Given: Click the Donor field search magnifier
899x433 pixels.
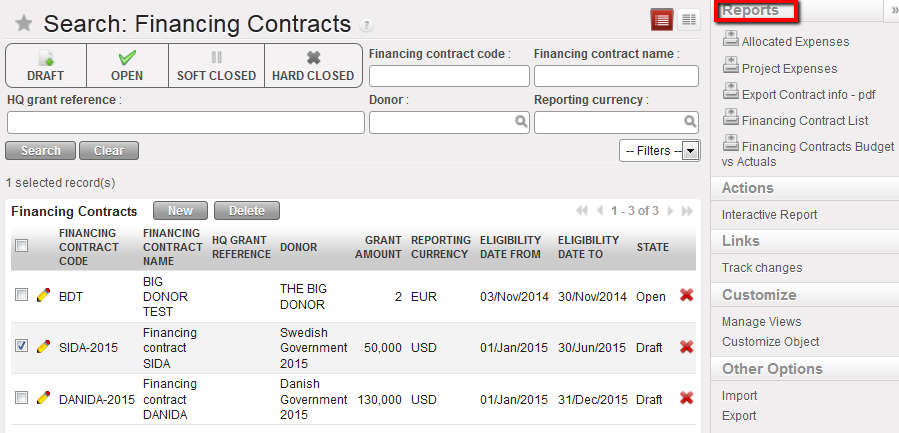Looking at the screenshot, I should tap(521, 122).
